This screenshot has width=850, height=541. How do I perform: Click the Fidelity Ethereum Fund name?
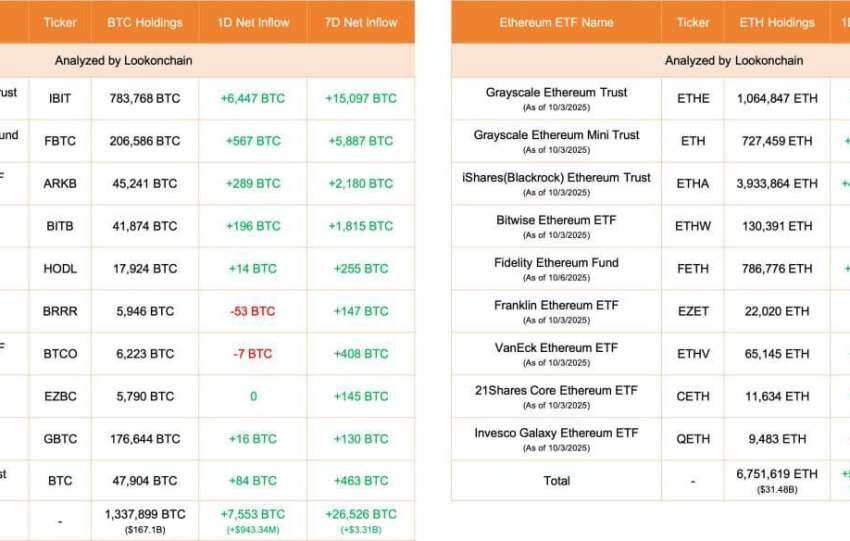[x=556, y=263]
